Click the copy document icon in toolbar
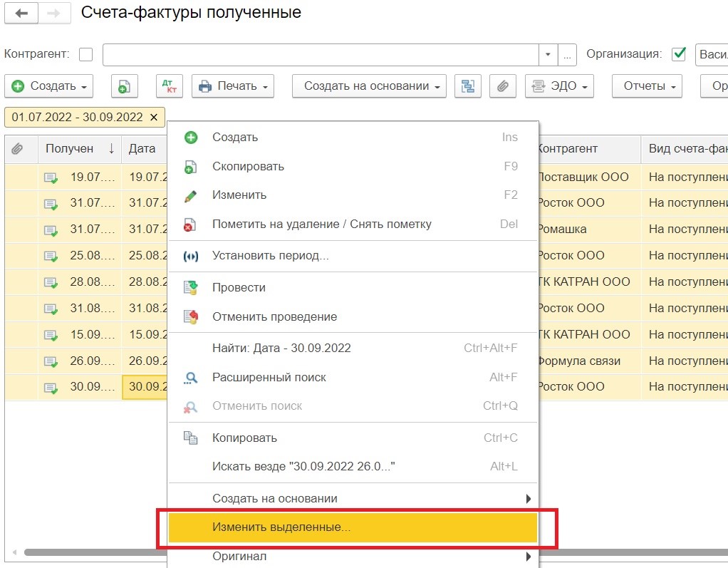This screenshot has height=568, width=728. (x=125, y=86)
